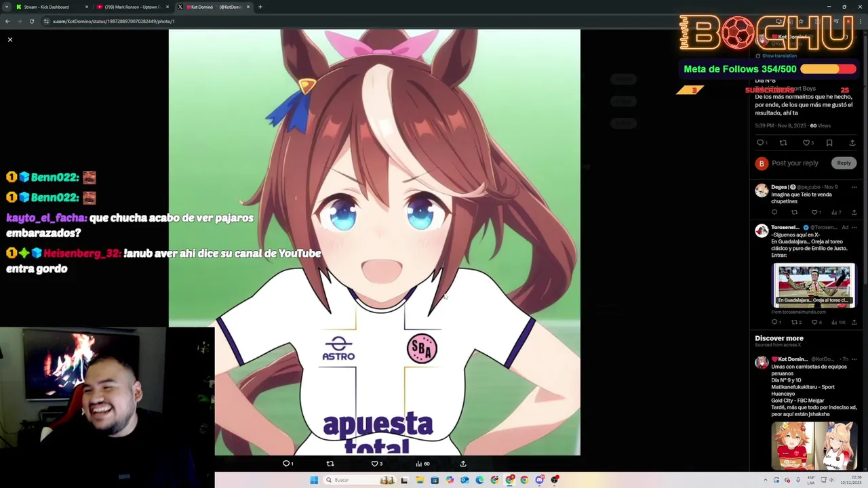This screenshot has width=868, height=488.
Task: Open more options on Torosenel ad
Action: [x=854, y=228]
